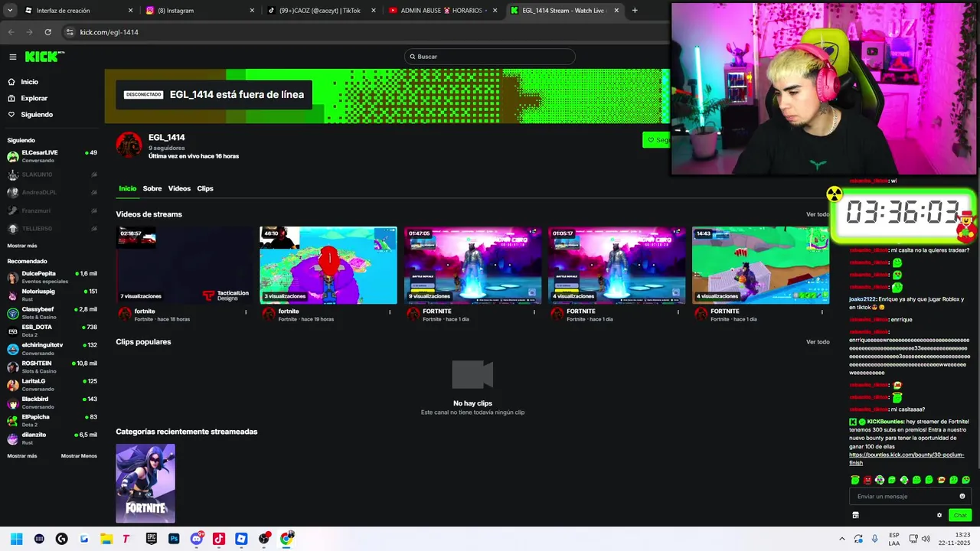Viewport: 980px width, 551px height.
Task: Expand Mostrar más under Recomendado list
Action: [22, 455]
